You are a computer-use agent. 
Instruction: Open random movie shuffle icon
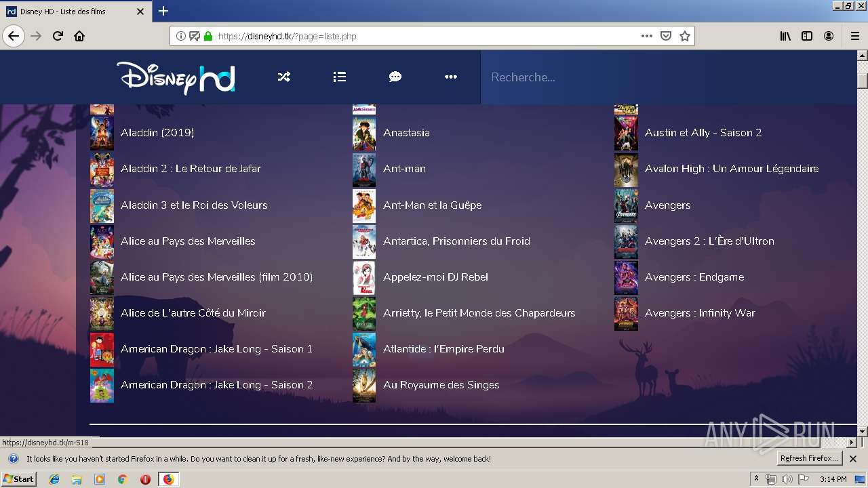(284, 77)
